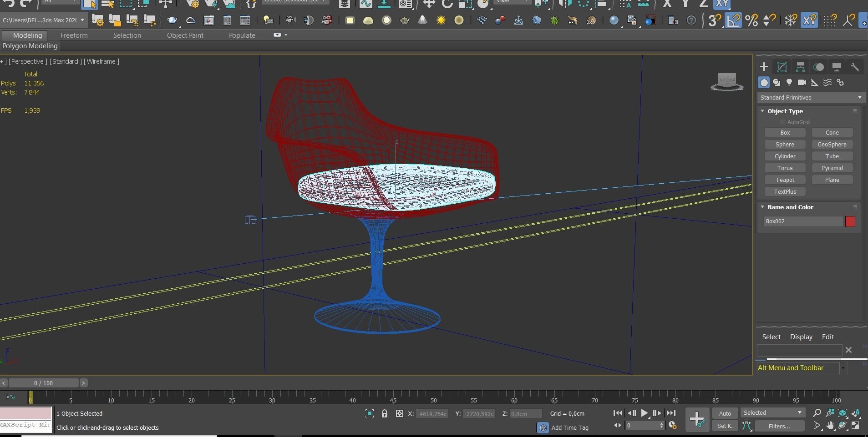Toggle Key Mode arrows button
Viewport: 868px width, 437px height.
coord(617,426)
